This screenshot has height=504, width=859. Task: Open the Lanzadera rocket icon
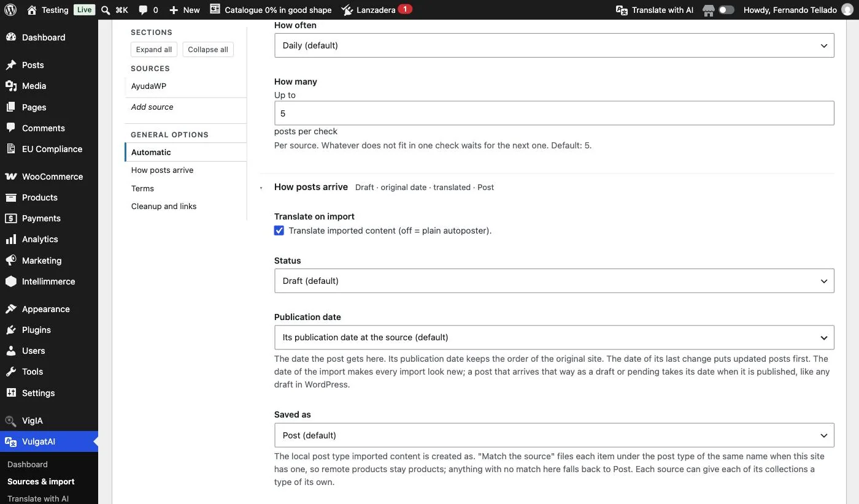pos(347,10)
